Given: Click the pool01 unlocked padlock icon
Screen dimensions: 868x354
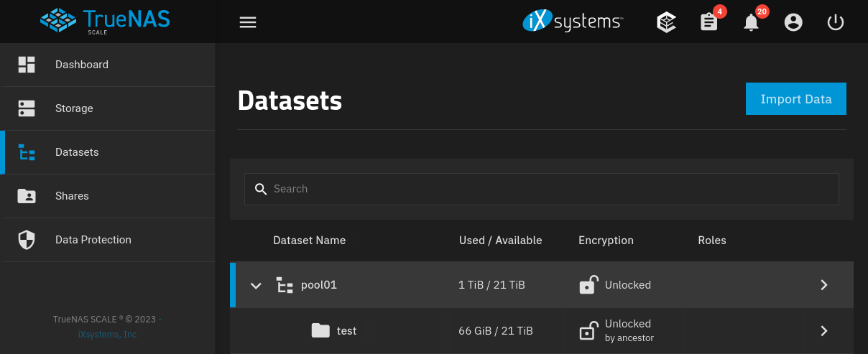Looking at the screenshot, I should pos(588,285).
